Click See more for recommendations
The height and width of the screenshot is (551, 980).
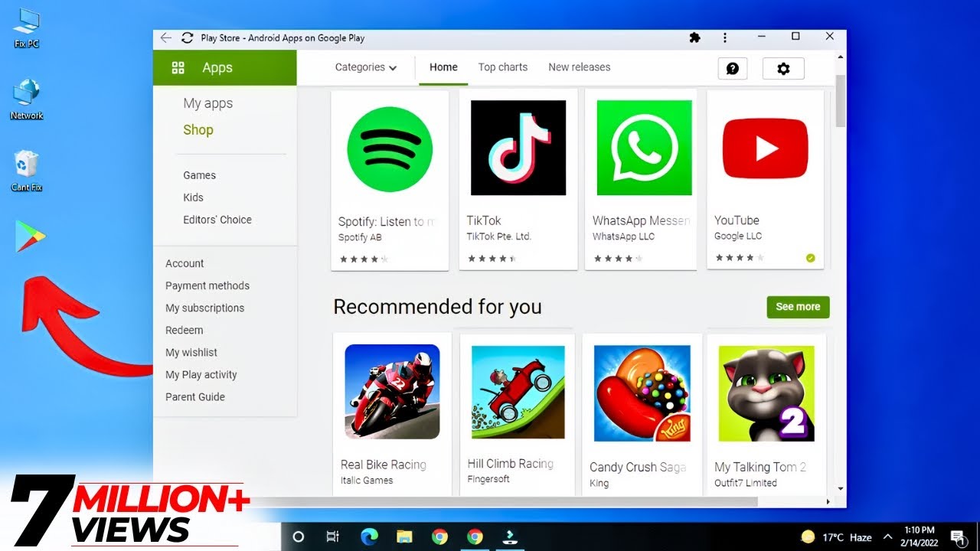coord(798,307)
